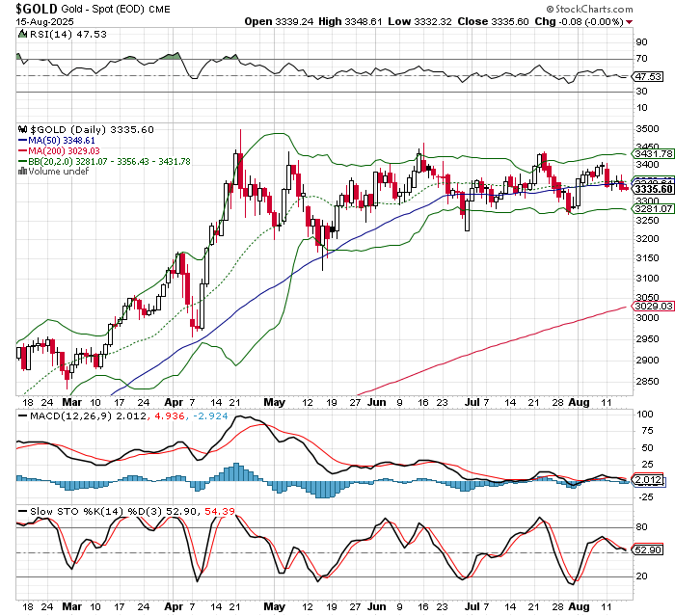Click the RSI(14) indicator area icon

pos(22,33)
